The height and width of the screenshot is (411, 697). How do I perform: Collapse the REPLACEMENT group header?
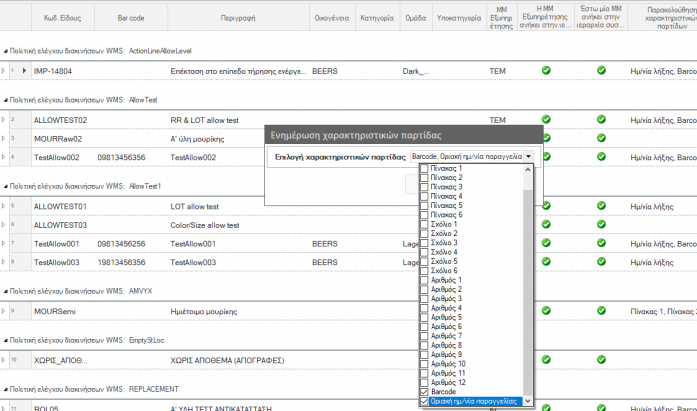5,390
